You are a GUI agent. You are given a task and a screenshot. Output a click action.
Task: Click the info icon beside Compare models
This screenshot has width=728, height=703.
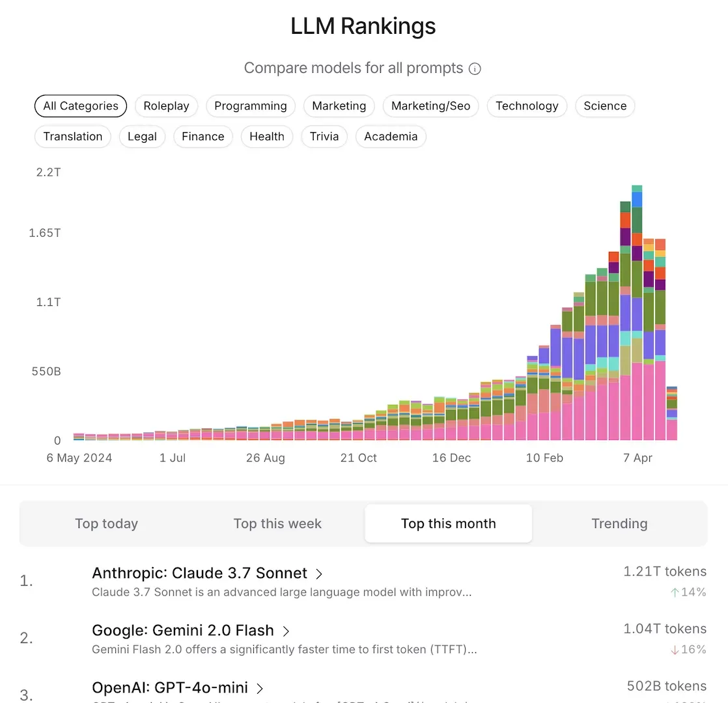tap(475, 69)
